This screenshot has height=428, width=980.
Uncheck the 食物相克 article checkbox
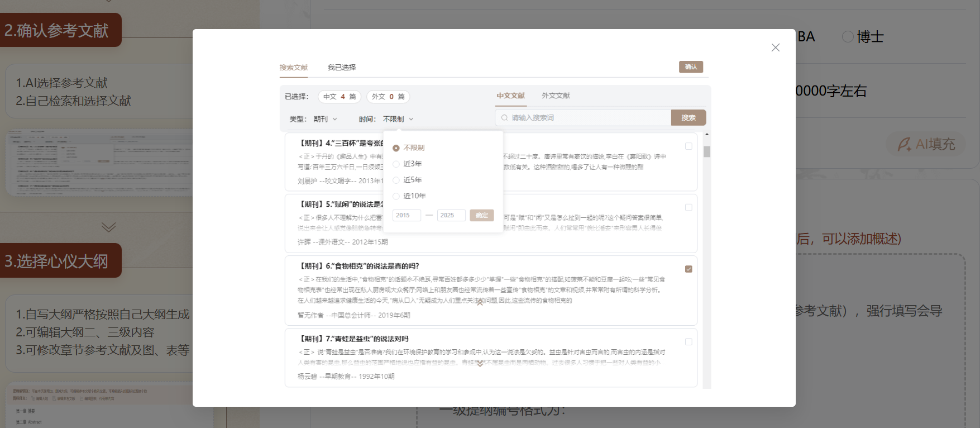(x=689, y=269)
